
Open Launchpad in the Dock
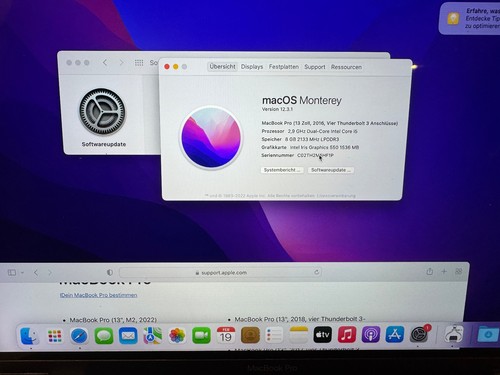55,336
